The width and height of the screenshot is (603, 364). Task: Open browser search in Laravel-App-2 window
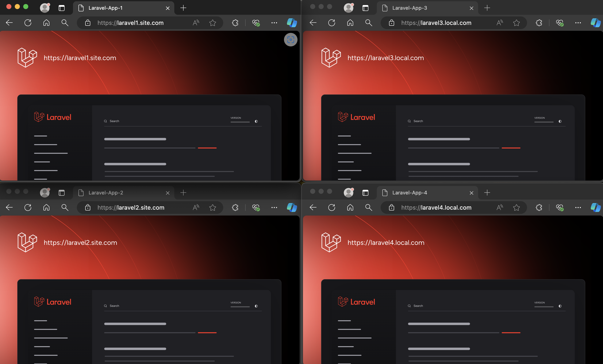coord(64,208)
